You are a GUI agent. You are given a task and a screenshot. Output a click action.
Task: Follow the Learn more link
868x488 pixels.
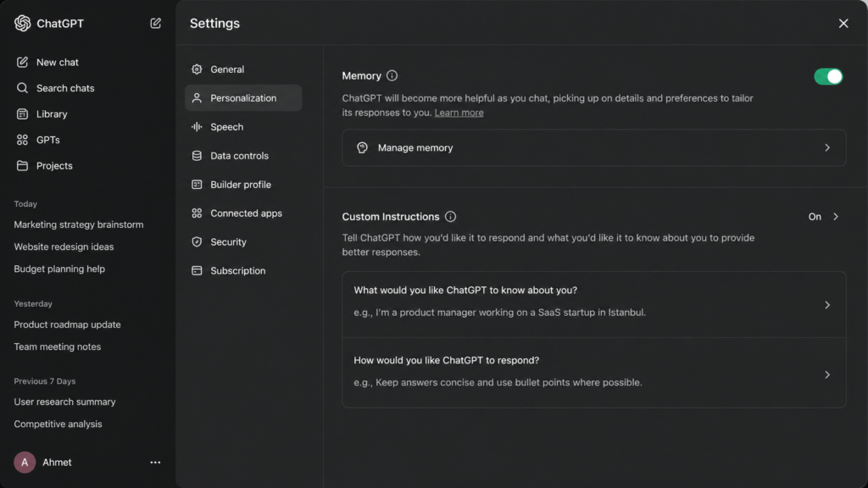pyautogui.click(x=459, y=113)
